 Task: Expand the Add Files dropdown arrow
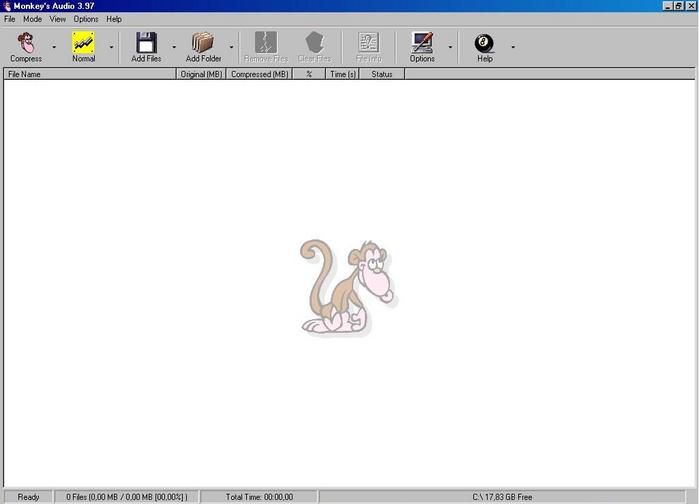tap(174, 47)
